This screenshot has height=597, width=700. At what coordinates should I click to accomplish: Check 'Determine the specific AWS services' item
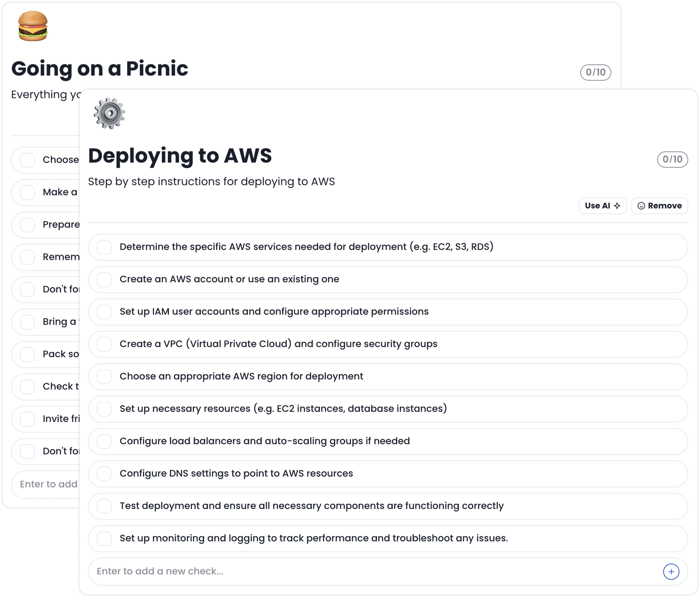pos(104,247)
